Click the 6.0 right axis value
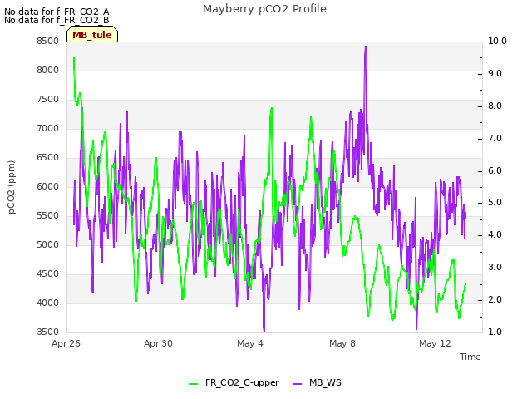The image size is (532, 399). click(x=495, y=170)
